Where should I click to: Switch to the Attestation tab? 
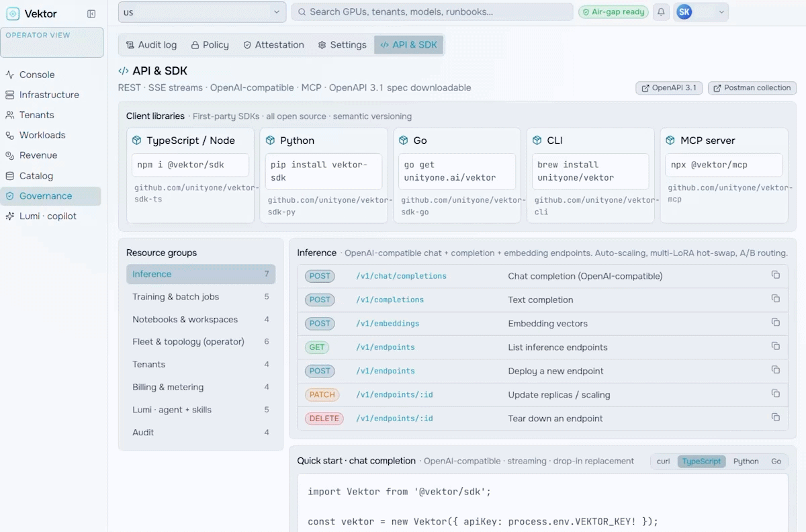tap(273, 45)
